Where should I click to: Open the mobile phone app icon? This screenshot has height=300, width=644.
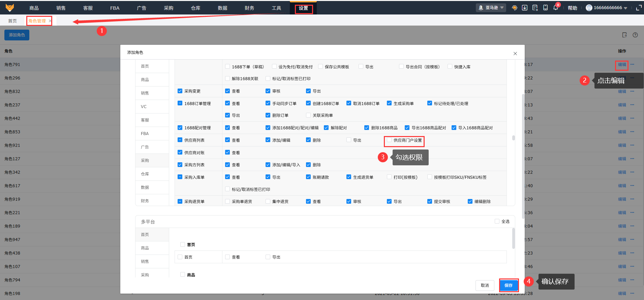point(545,8)
